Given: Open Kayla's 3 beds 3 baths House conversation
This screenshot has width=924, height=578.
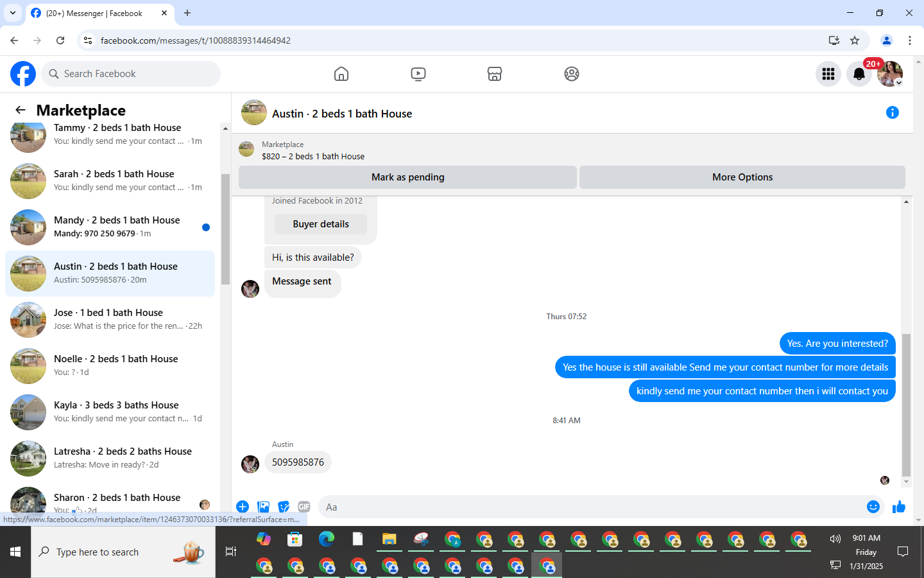Looking at the screenshot, I should tap(110, 412).
